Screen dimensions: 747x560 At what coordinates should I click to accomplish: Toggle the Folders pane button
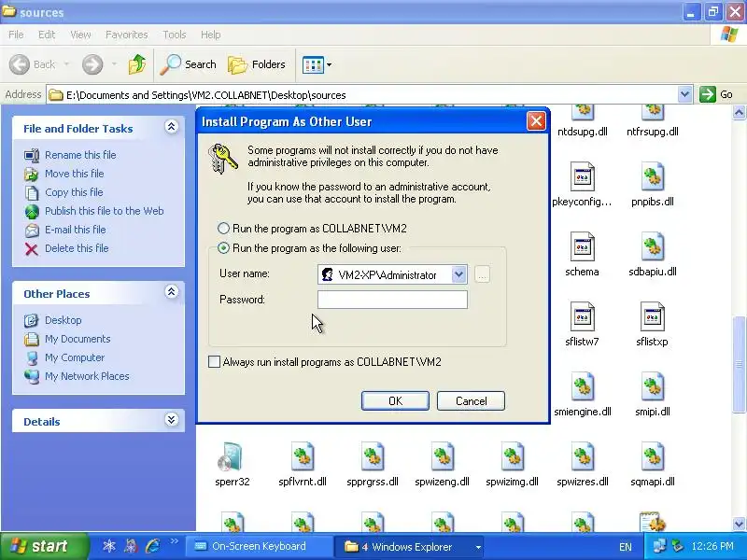tap(257, 64)
